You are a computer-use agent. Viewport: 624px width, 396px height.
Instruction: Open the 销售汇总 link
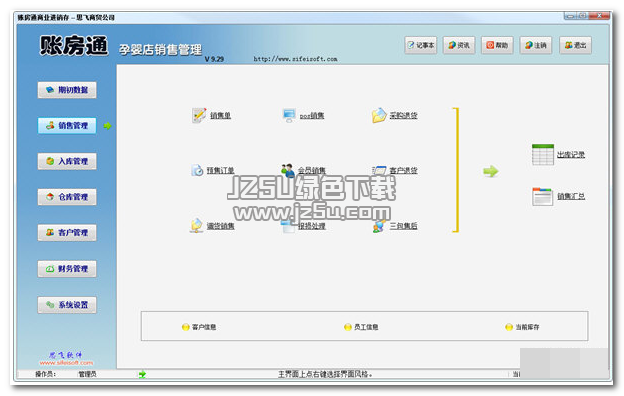(571, 196)
